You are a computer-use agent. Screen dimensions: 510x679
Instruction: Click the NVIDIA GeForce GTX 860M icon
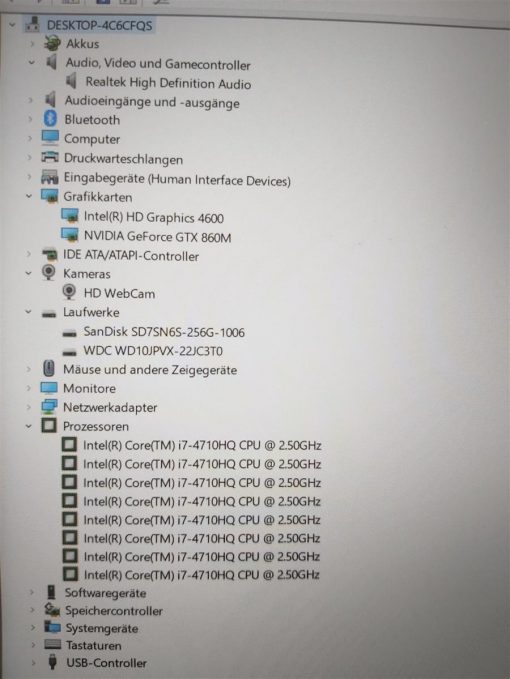[70, 235]
